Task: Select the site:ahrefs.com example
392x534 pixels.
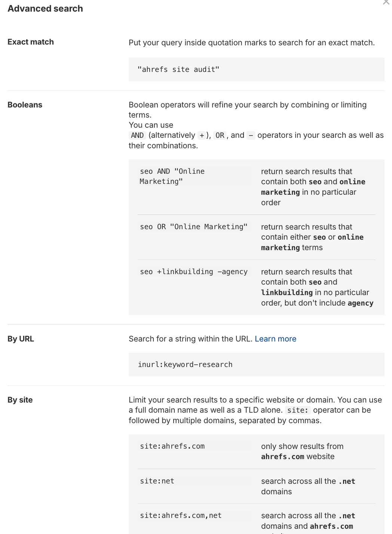Action: point(172,446)
